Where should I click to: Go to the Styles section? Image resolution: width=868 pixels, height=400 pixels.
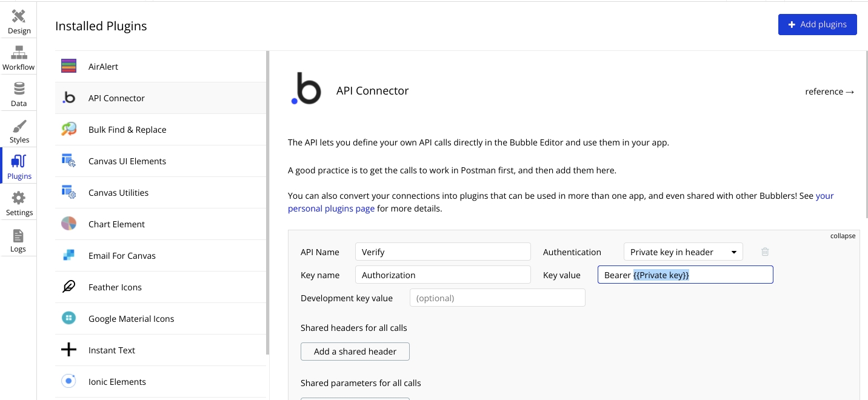point(19,131)
